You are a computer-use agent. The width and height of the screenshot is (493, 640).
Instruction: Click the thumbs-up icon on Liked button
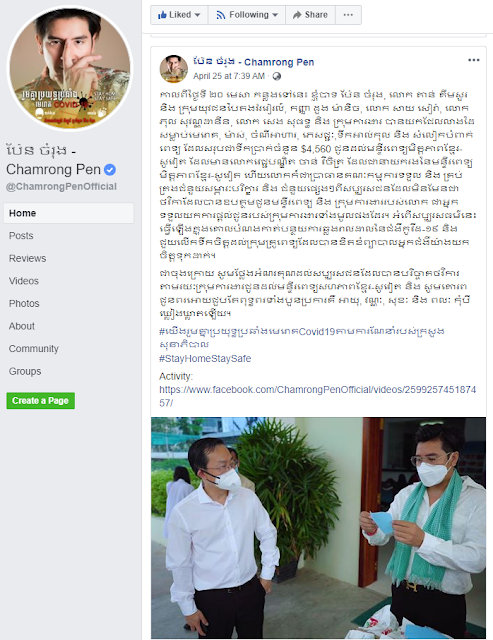click(162, 15)
